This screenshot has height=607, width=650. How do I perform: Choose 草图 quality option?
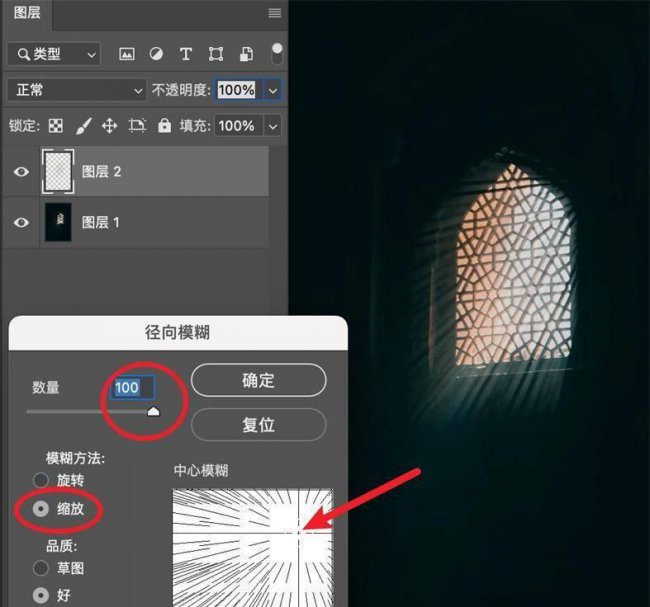(x=41, y=568)
